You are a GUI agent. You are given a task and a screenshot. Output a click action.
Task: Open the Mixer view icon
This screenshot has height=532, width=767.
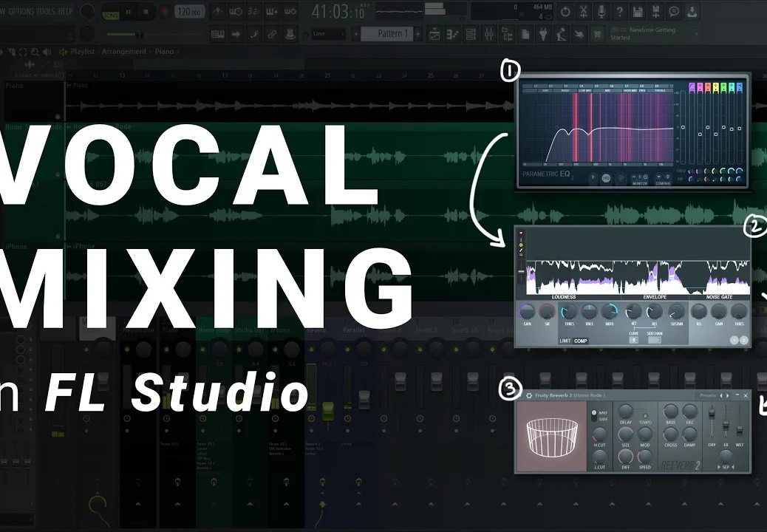tap(488, 34)
